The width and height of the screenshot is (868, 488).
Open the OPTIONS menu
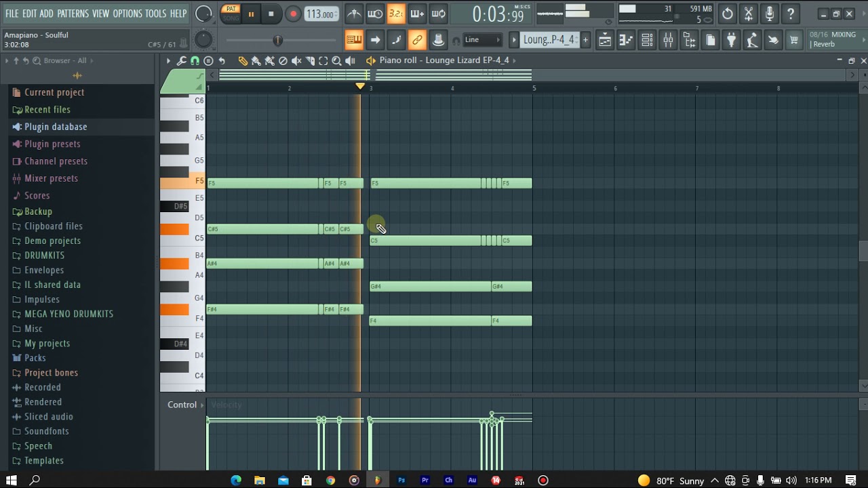pos(127,14)
